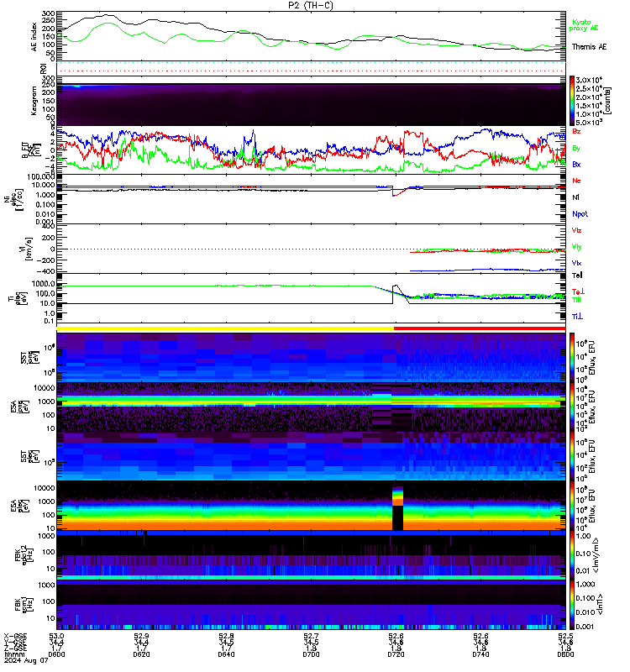The image size is (630, 672).
Task: Click the X-GSE row label
Action: (x=15, y=636)
